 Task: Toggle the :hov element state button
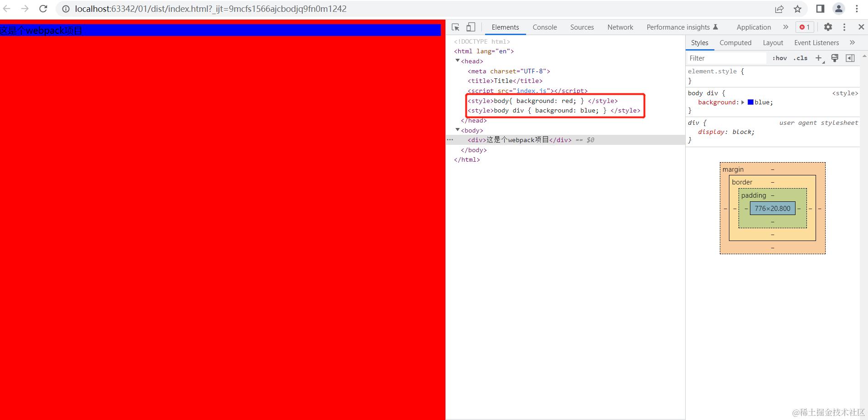780,58
